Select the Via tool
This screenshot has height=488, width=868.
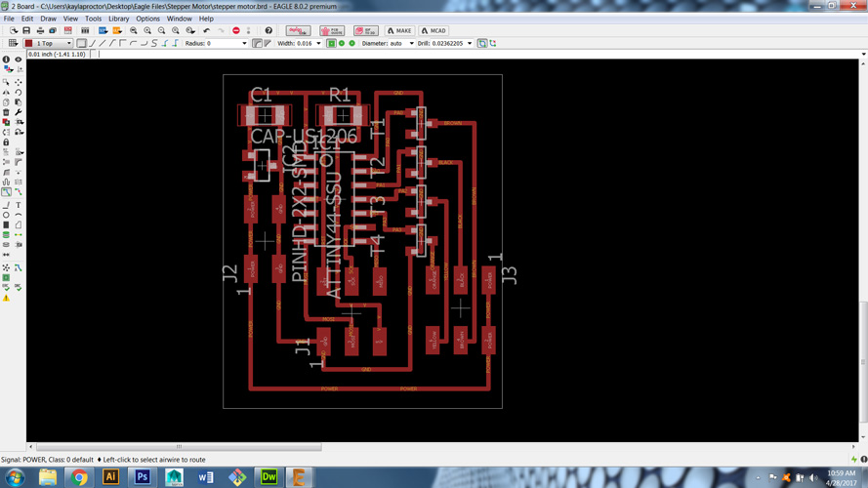pyautogui.click(x=6, y=234)
